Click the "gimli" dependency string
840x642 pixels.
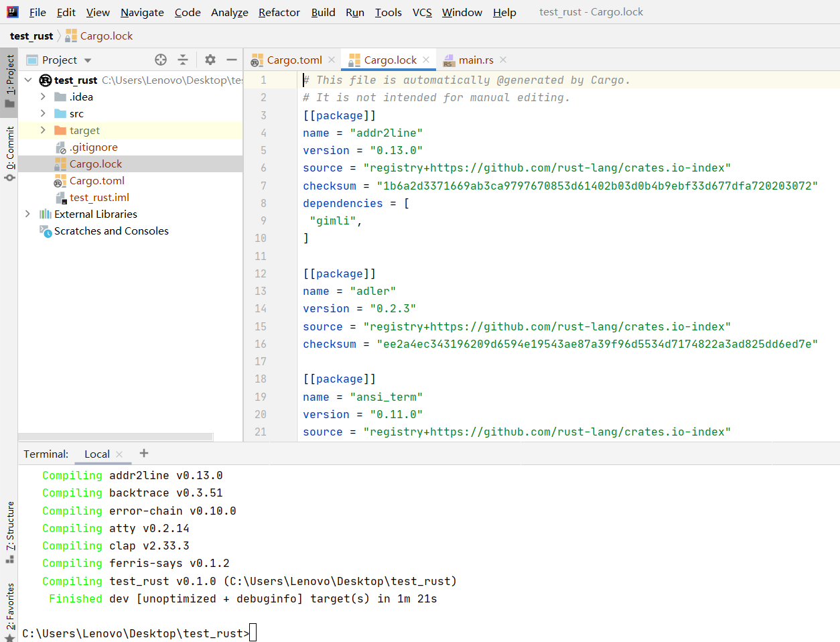[333, 220]
